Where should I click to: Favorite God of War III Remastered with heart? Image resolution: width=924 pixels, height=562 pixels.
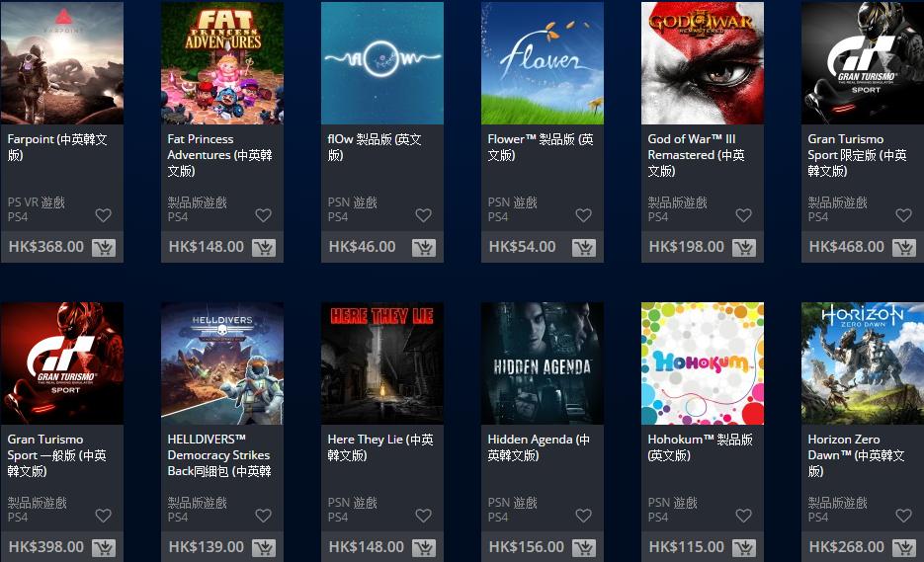tap(744, 215)
